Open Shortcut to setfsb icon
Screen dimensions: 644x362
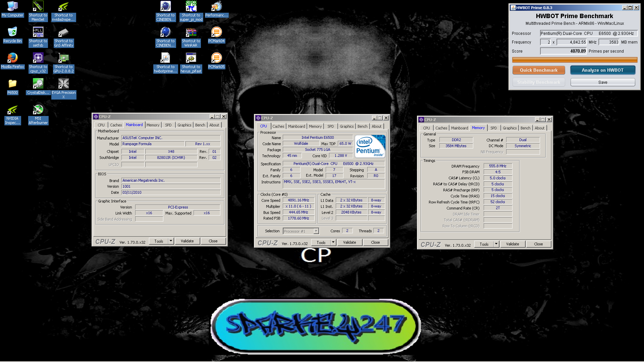pos(38,37)
